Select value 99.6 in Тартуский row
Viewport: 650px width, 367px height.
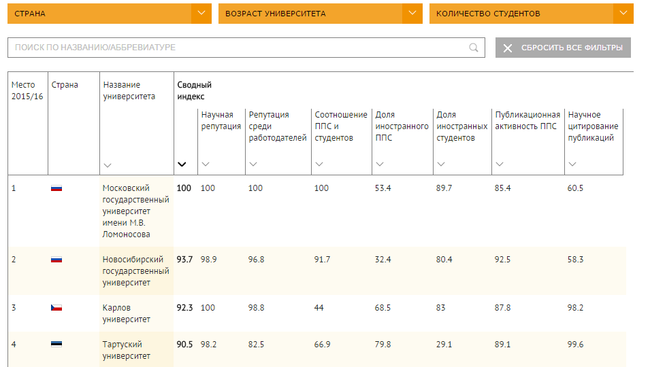pyautogui.click(x=575, y=344)
